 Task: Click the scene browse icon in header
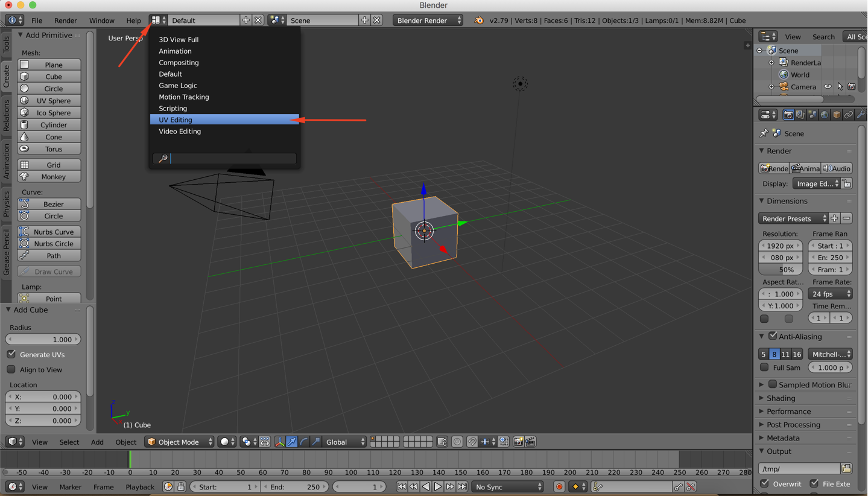[277, 20]
